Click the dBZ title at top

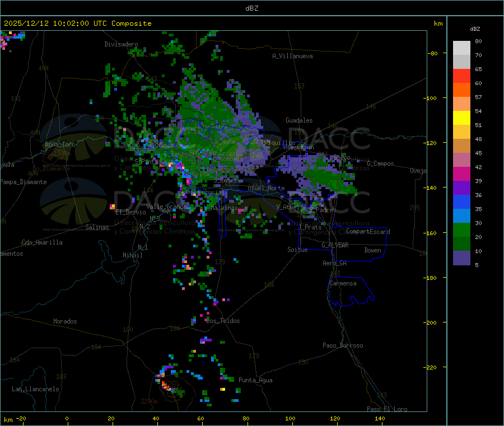coord(251,8)
